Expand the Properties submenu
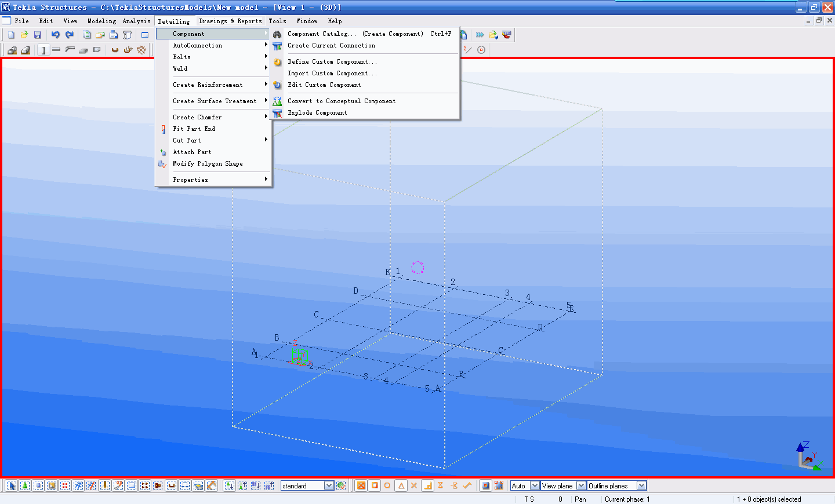835x504 pixels. coord(214,180)
